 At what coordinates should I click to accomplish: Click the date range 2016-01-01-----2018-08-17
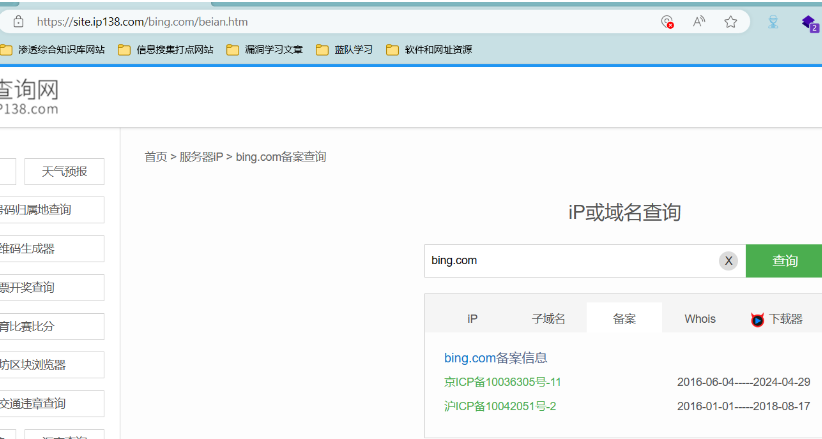coord(743,406)
